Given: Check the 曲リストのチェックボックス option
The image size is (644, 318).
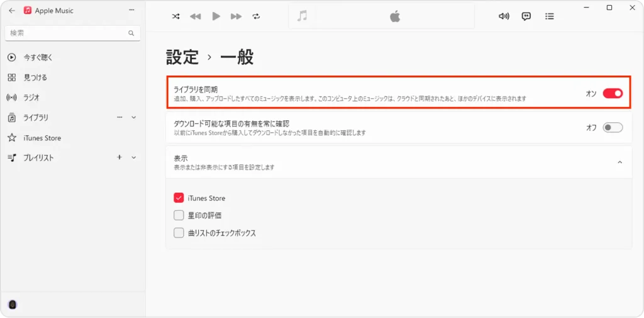Looking at the screenshot, I should pos(179,233).
